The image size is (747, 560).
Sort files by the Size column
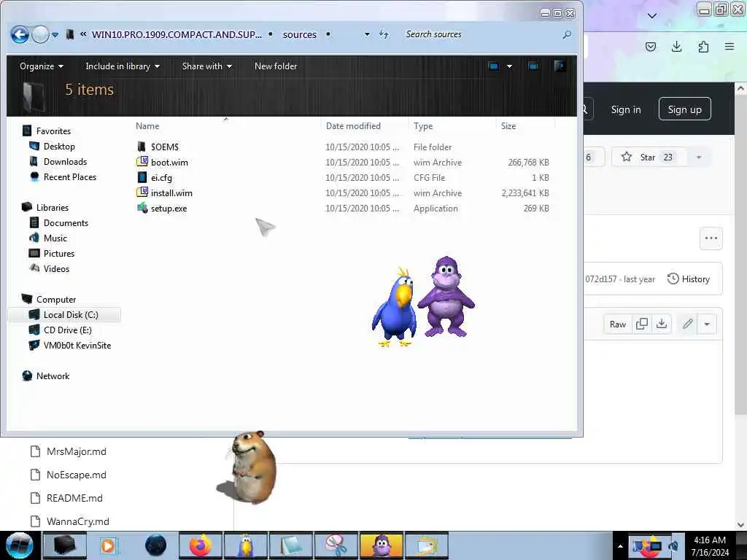pos(508,126)
